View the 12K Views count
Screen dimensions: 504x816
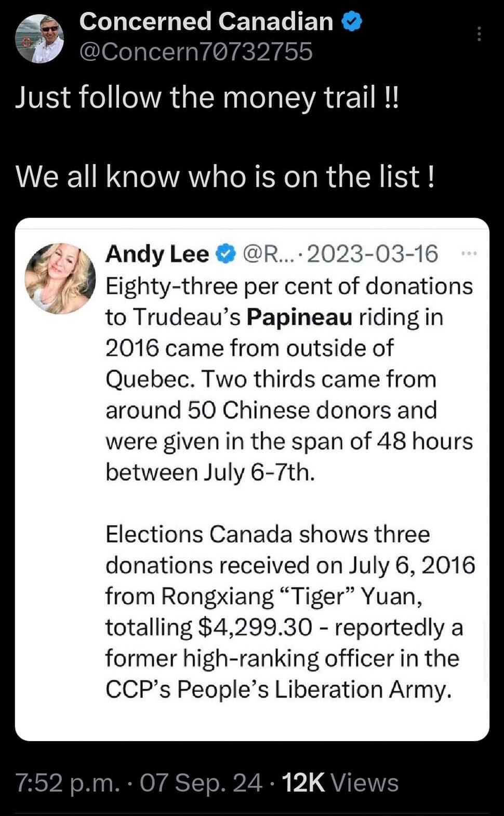pyautogui.click(x=340, y=783)
